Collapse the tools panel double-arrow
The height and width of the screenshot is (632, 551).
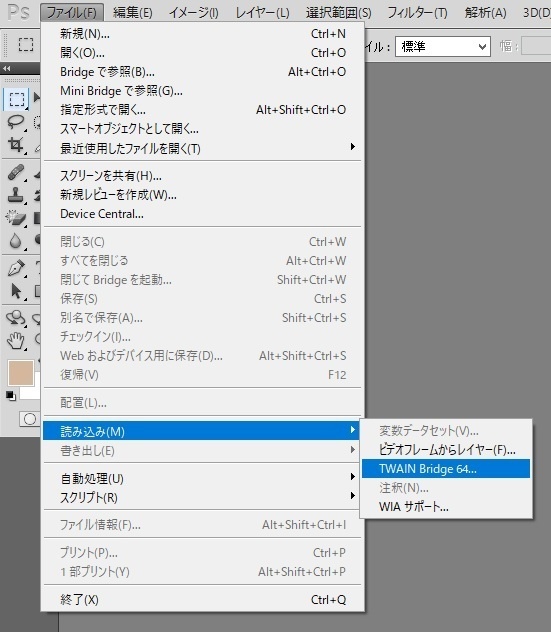(6, 69)
